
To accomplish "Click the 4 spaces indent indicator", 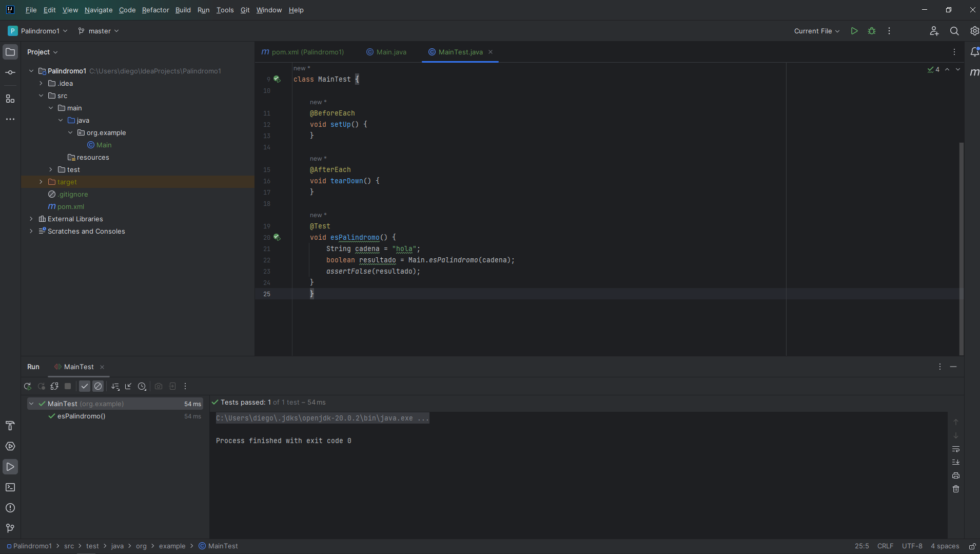I will pos(945,546).
